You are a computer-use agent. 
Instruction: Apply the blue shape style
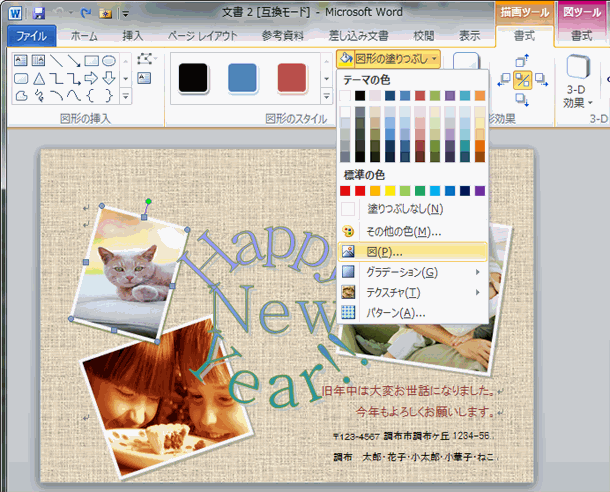pyautogui.click(x=242, y=78)
